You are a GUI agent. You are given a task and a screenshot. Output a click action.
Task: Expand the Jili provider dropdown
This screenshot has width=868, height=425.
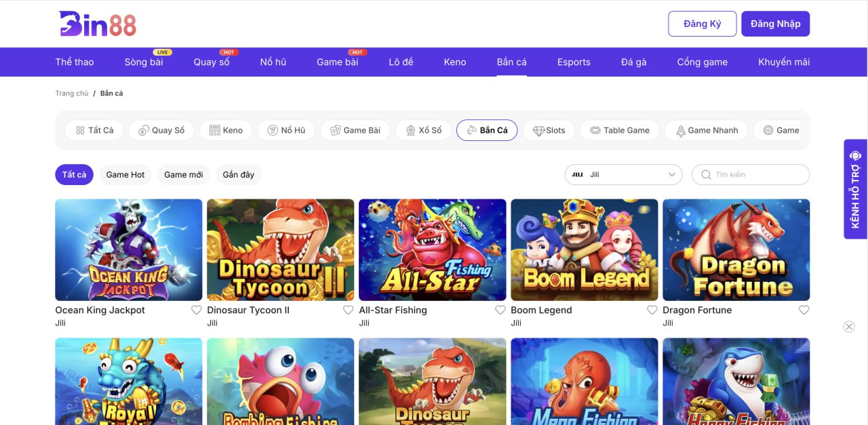click(x=623, y=175)
